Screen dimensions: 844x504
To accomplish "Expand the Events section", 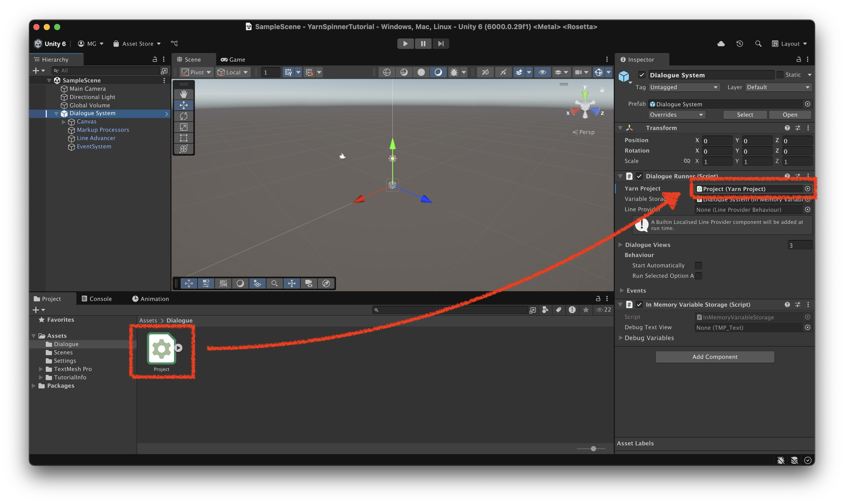I will [x=622, y=291].
